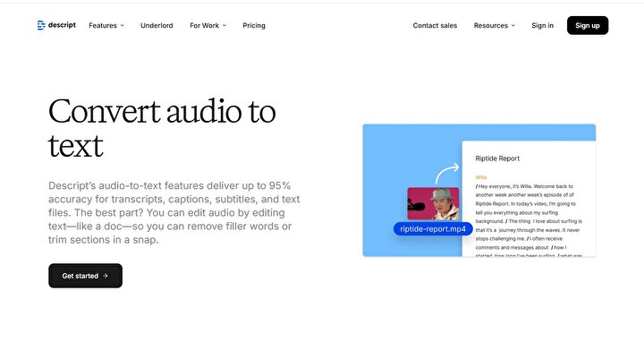
Task: Click the Descript logo icon
Action: click(41, 25)
